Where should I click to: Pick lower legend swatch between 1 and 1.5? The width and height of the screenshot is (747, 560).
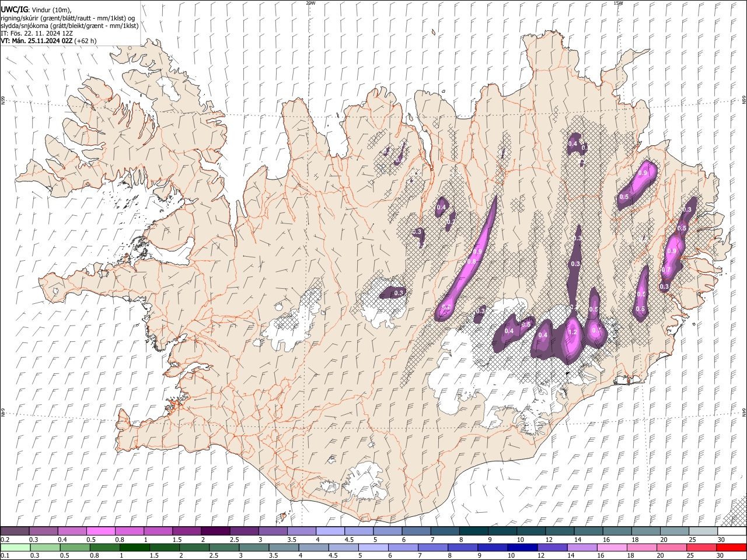pos(135,547)
